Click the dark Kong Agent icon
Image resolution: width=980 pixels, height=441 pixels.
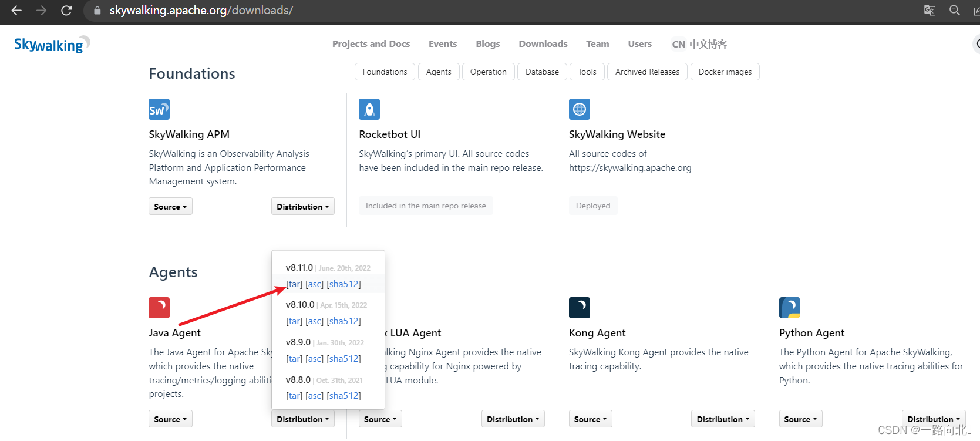[x=580, y=308]
